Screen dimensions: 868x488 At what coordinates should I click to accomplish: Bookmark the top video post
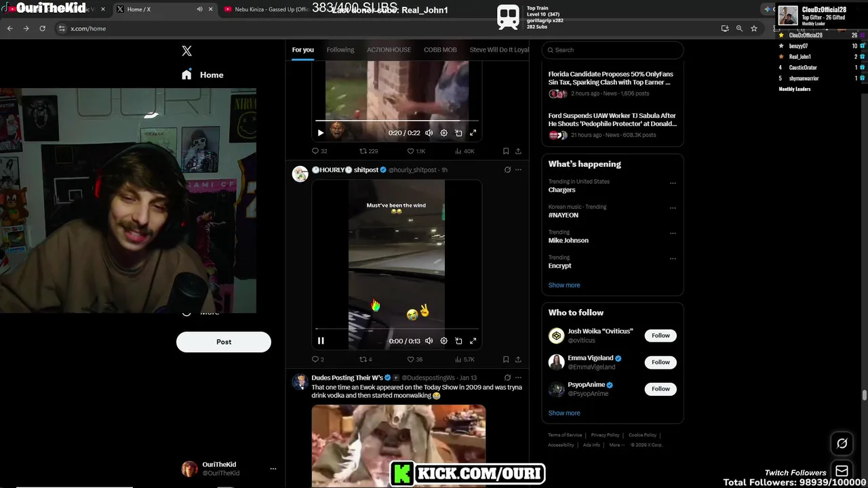point(506,151)
